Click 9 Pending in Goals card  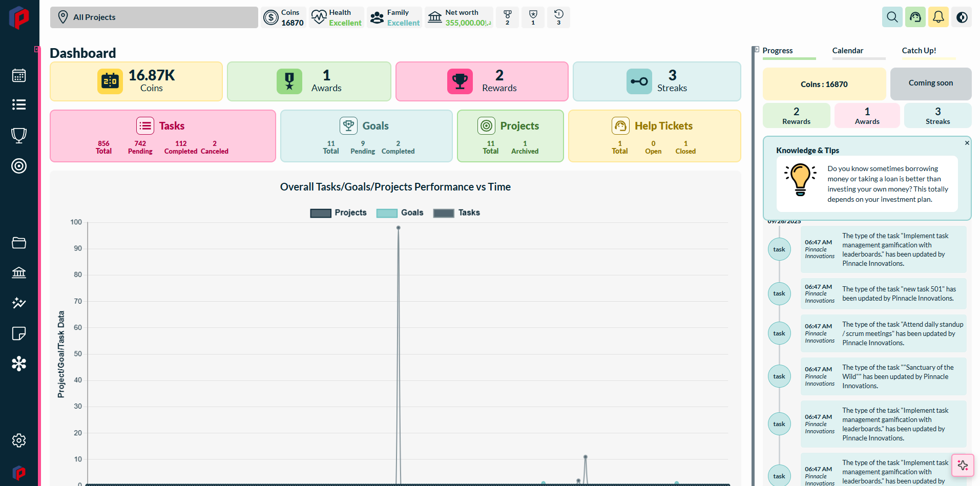(x=363, y=147)
